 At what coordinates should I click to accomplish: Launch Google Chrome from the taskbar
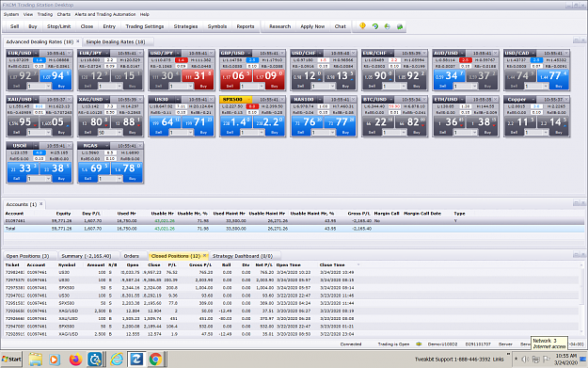(155, 360)
